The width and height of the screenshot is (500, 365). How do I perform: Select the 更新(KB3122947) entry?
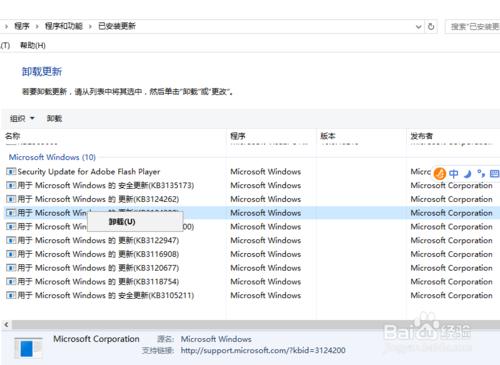(x=98, y=240)
